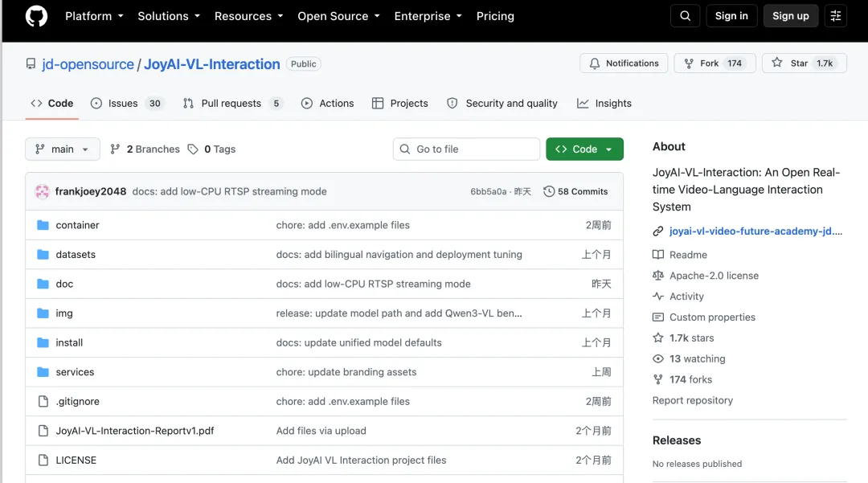Viewport: 868px width, 483px height.
Task: Fork the repository with Fork button
Action: click(714, 63)
